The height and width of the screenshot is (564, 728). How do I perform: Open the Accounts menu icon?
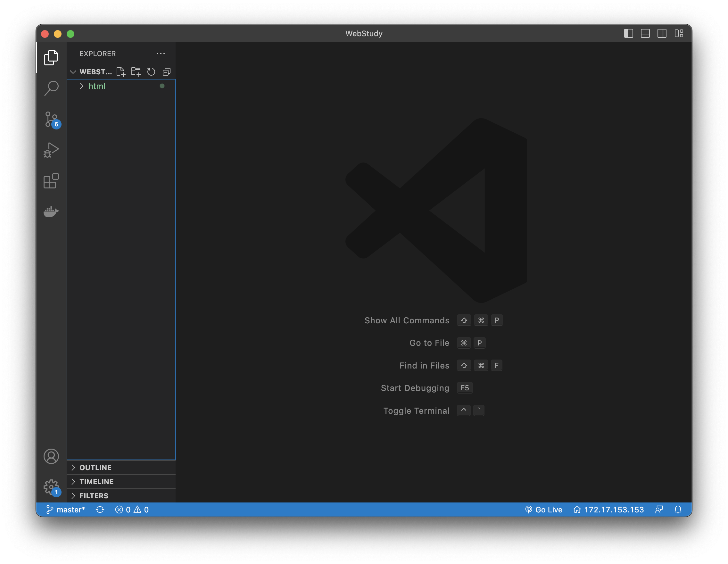click(51, 456)
